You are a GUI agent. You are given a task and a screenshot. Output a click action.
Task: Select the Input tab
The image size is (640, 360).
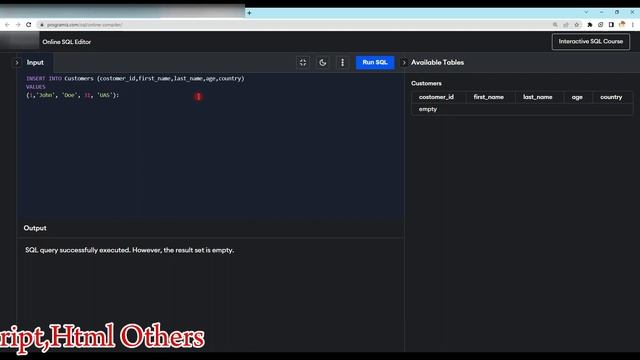pos(35,62)
